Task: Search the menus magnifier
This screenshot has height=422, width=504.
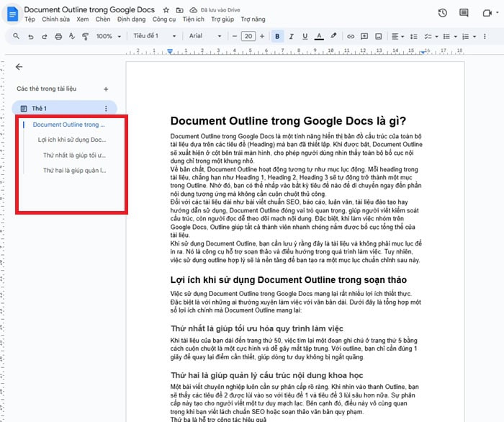Action: [16, 36]
